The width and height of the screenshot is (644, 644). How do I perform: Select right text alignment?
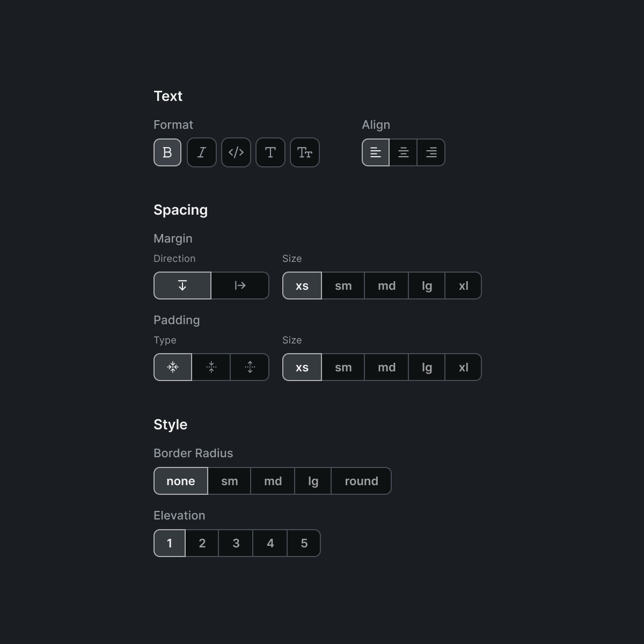[x=431, y=152]
